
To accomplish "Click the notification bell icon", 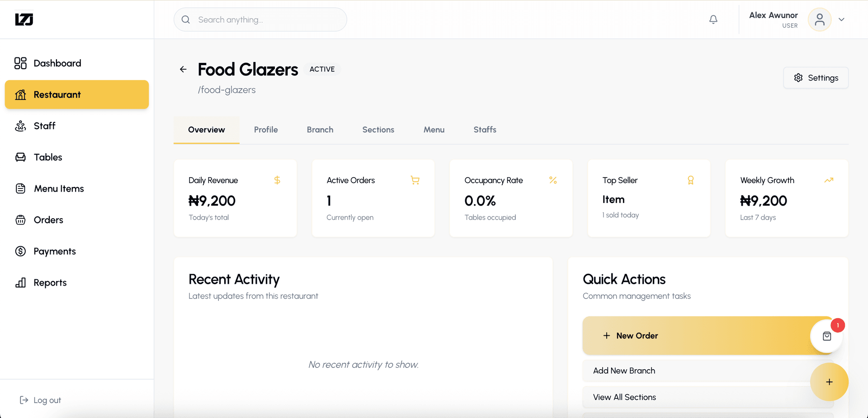I will click(x=713, y=19).
